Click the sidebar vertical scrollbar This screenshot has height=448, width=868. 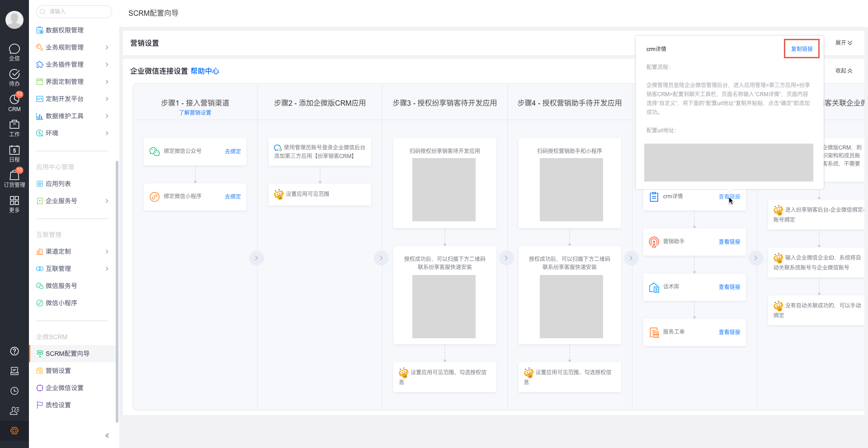point(117,291)
